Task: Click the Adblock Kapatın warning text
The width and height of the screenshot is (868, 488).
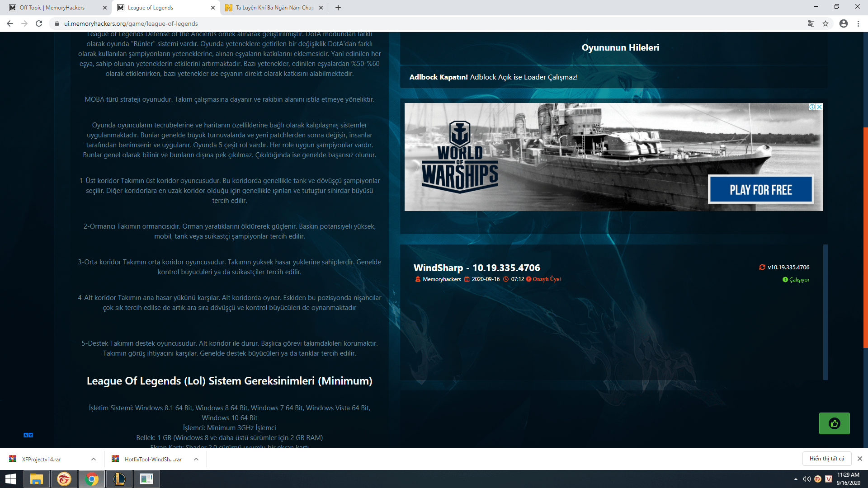Action: 494,77
